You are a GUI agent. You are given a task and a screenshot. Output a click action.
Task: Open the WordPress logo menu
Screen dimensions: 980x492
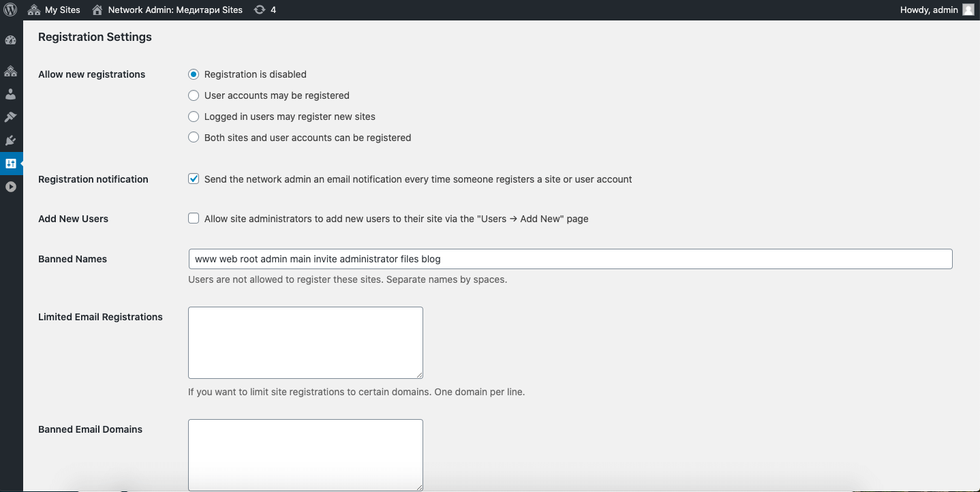[11, 10]
